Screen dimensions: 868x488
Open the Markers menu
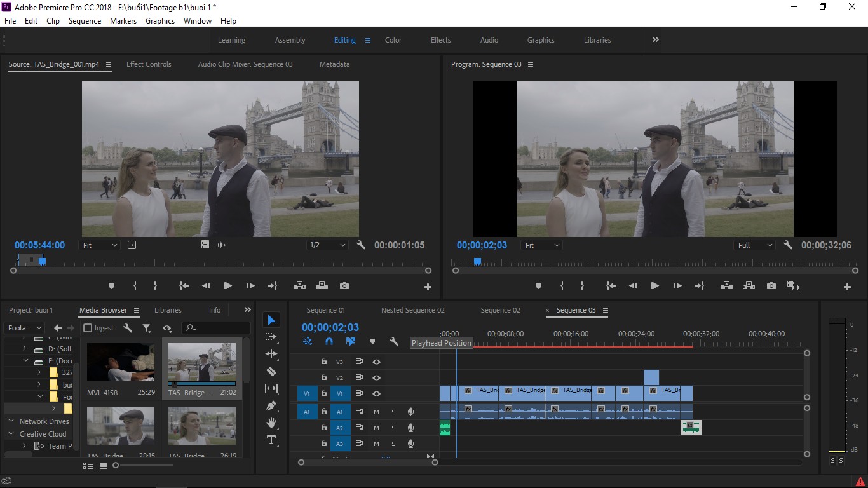[x=123, y=20]
